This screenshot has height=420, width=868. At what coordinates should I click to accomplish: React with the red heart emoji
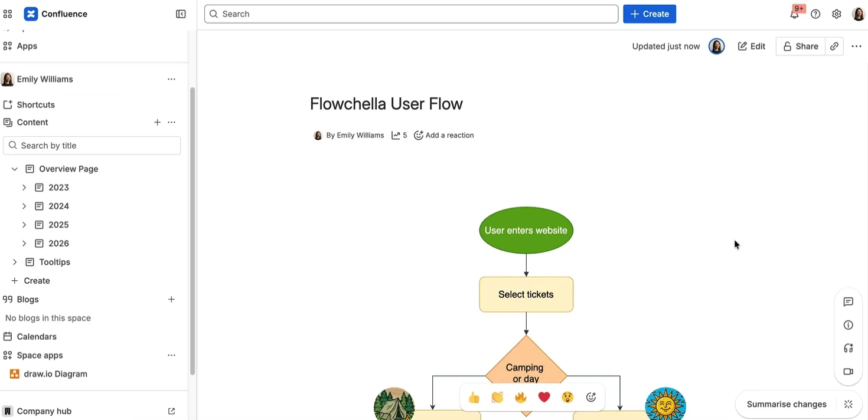[x=544, y=398]
